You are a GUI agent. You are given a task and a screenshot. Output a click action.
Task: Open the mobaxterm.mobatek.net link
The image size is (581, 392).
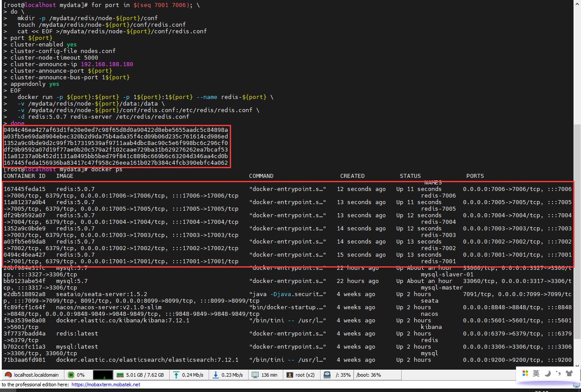tap(106, 385)
